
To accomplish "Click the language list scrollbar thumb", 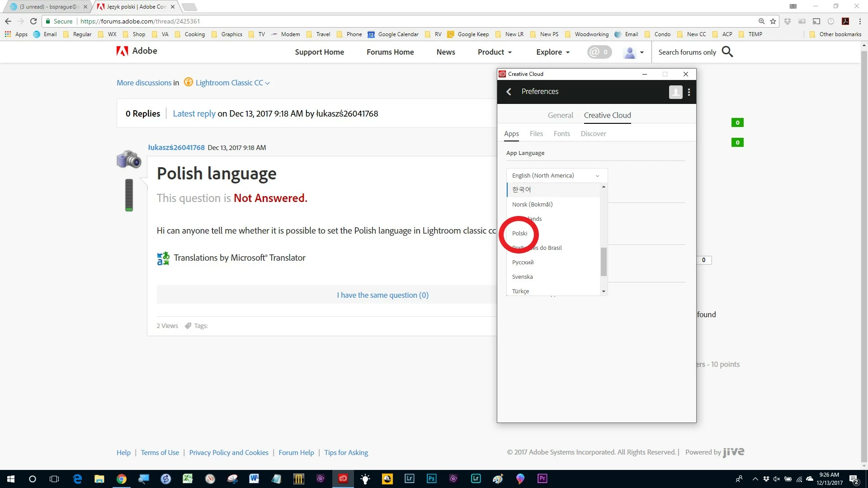I will coord(604,262).
